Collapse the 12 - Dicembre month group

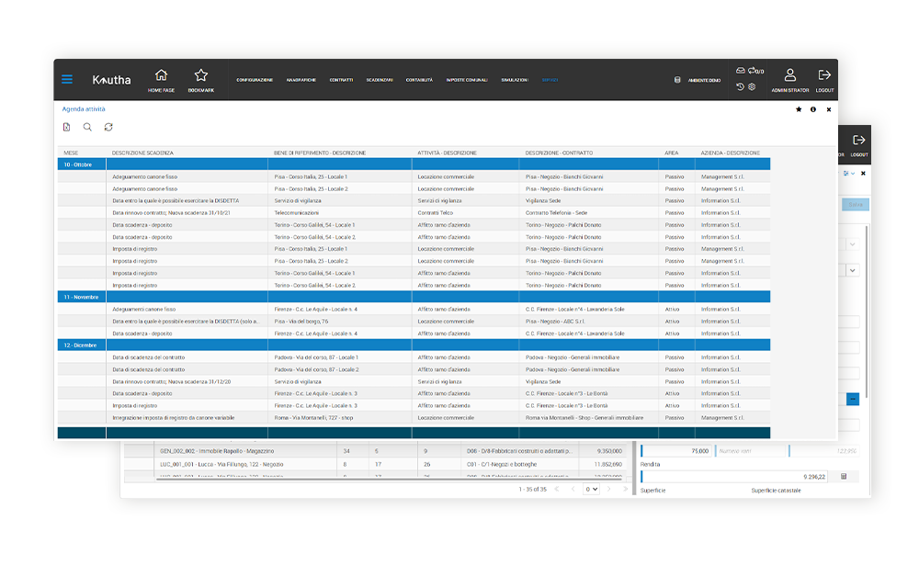point(79,345)
